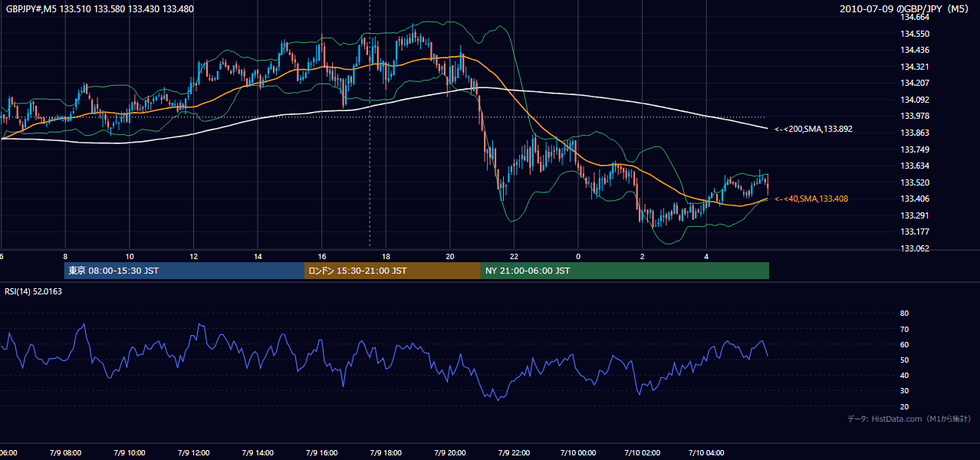The height and width of the screenshot is (460, 980).
Task: Click the 133.634 price axis label
Action: [x=914, y=166]
